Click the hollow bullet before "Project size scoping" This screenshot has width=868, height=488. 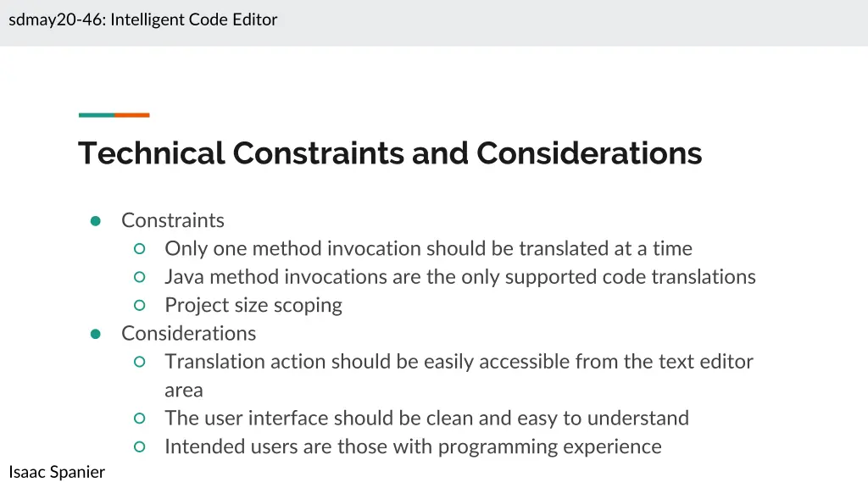click(x=140, y=306)
